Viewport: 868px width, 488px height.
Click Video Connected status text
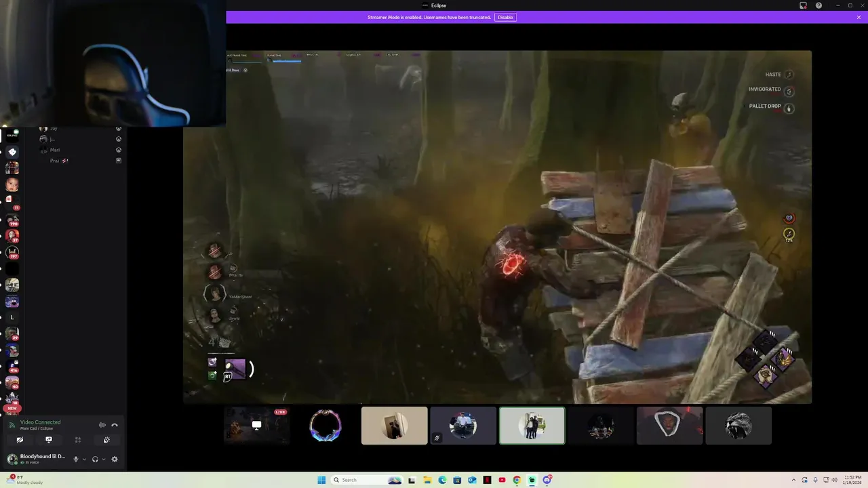coord(40,422)
